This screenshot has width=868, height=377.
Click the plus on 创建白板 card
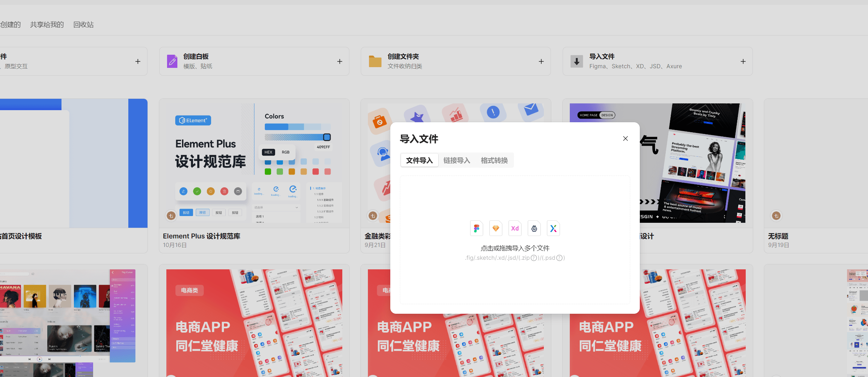point(340,61)
